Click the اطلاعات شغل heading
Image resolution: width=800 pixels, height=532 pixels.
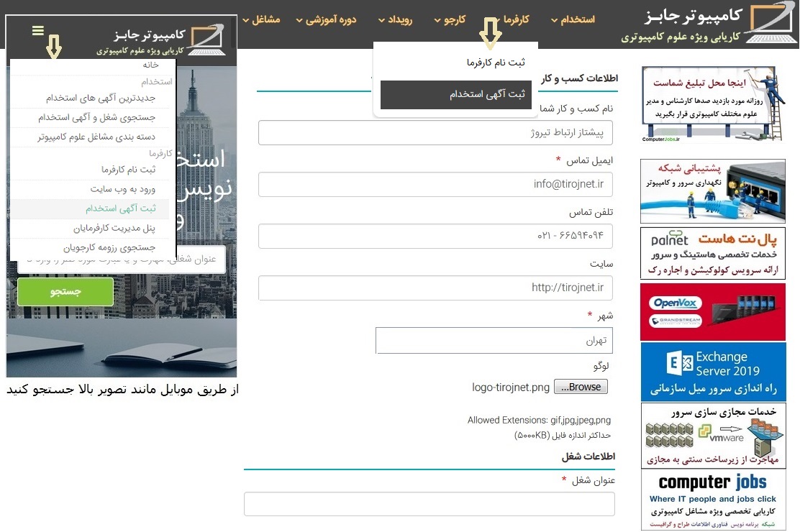[x=588, y=457]
